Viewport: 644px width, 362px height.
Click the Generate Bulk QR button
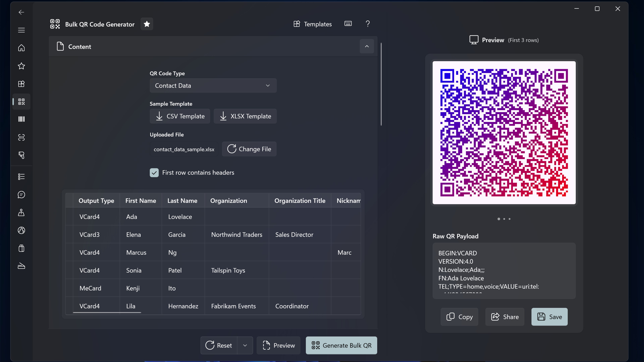coord(341,345)
